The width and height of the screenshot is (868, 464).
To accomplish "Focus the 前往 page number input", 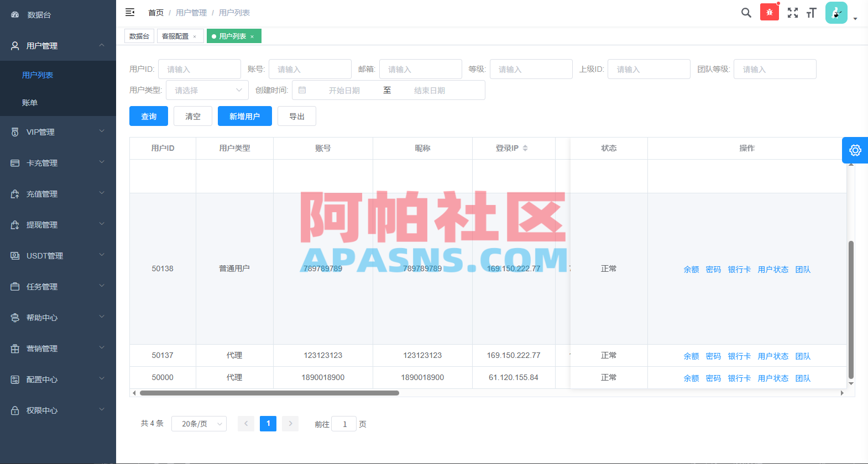I will 344,424.
